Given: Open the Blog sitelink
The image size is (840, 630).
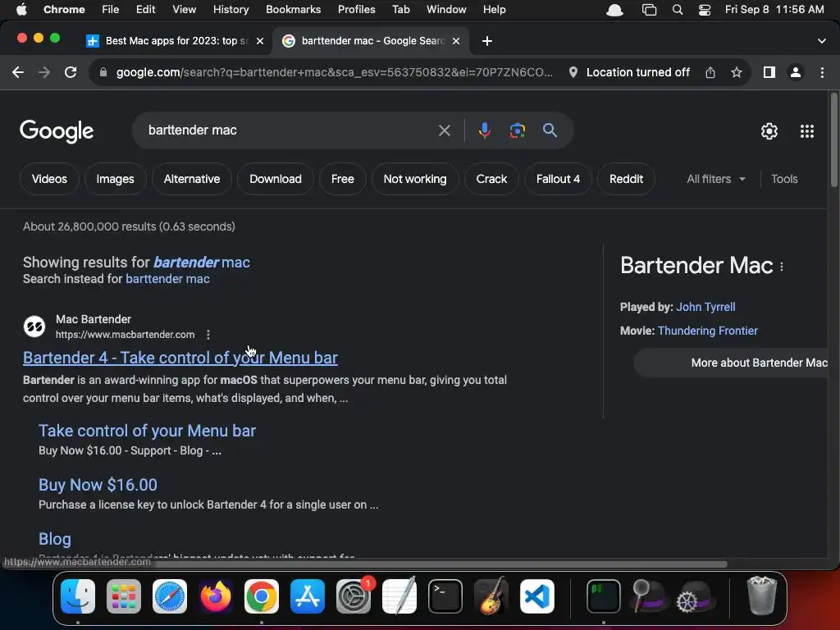Looking at the screenshot, I should click(55, 539).
